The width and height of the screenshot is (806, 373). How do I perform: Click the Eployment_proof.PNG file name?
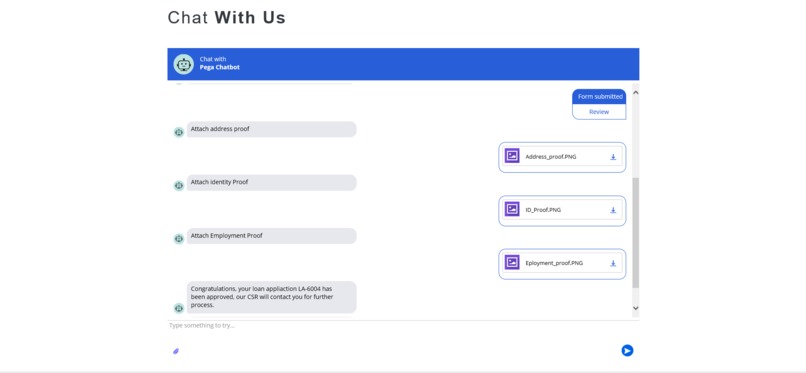(x=554, y=263)
